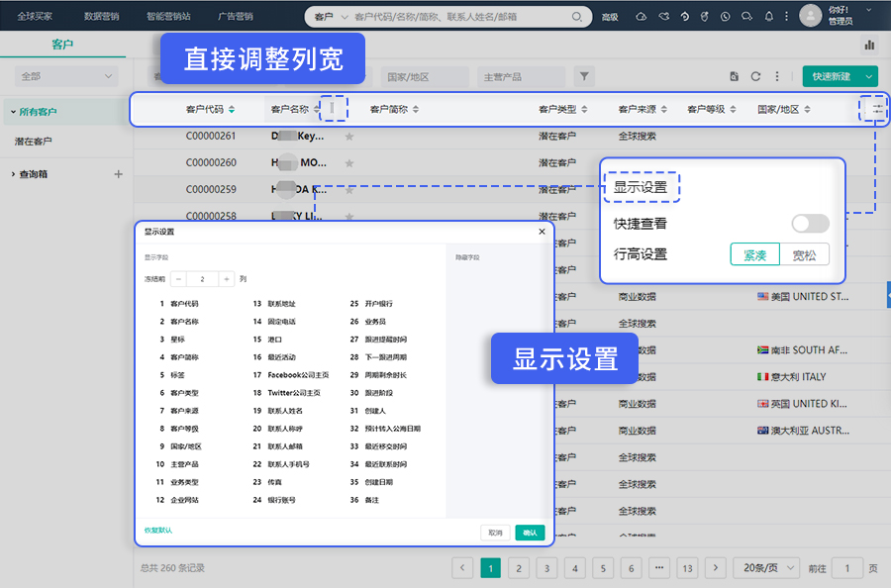
Task: Click customer code C00000259
Action: tap(211, 189)
